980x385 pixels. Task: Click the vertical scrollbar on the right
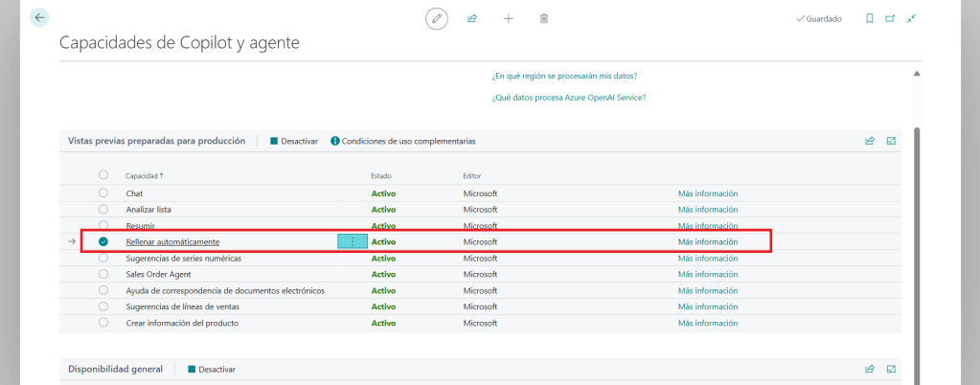tap(918, 239)
